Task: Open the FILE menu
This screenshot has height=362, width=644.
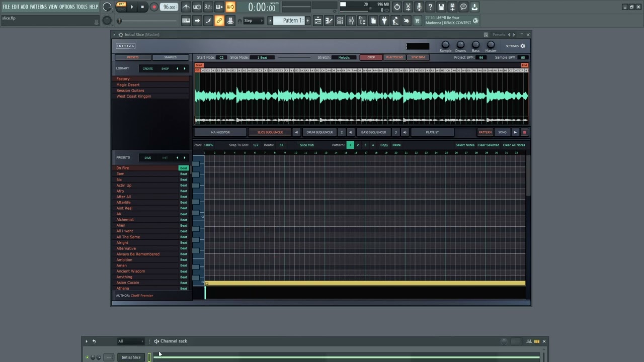Action: (6, 7)
